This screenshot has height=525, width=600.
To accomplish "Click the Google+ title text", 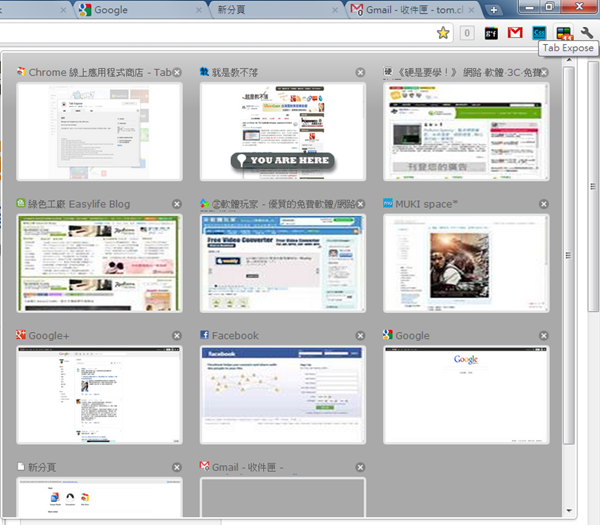I will pyautogui.click(x=49, y=336).
